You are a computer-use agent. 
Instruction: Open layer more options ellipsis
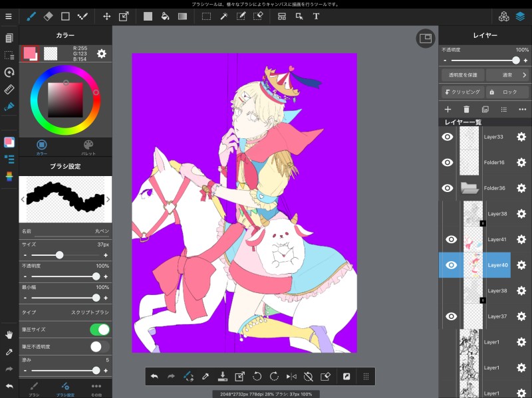(523, 109)
